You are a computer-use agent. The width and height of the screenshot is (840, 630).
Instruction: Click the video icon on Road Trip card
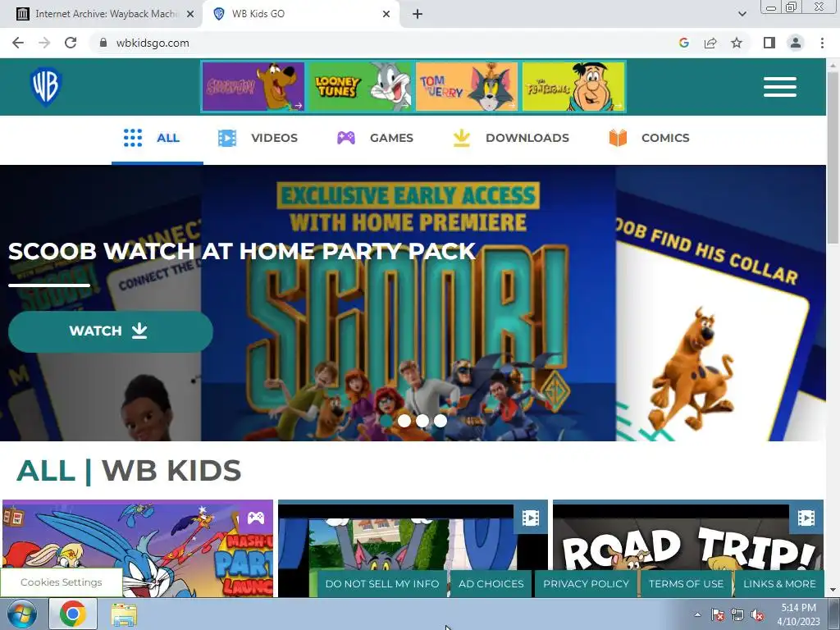[x=806, y=518]
